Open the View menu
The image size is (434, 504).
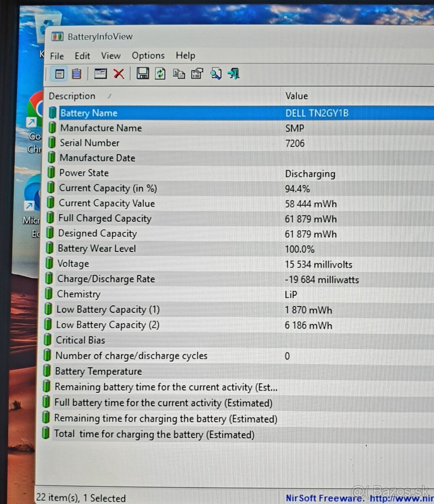point(110,55)
